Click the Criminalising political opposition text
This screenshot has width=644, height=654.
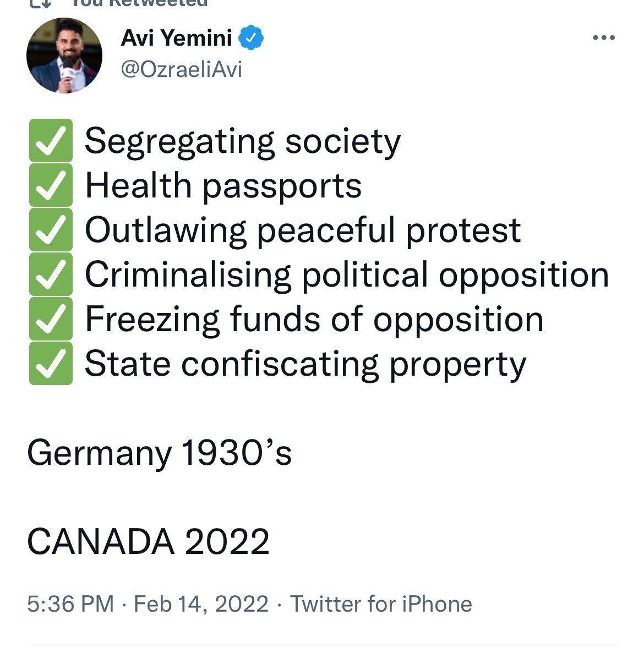(x=347, y=274)
